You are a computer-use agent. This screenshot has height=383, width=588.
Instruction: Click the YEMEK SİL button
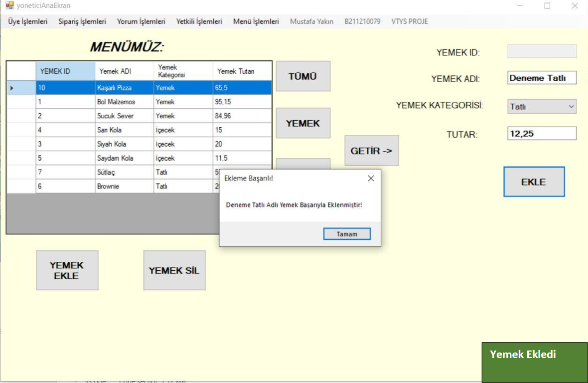pos(174,270)
